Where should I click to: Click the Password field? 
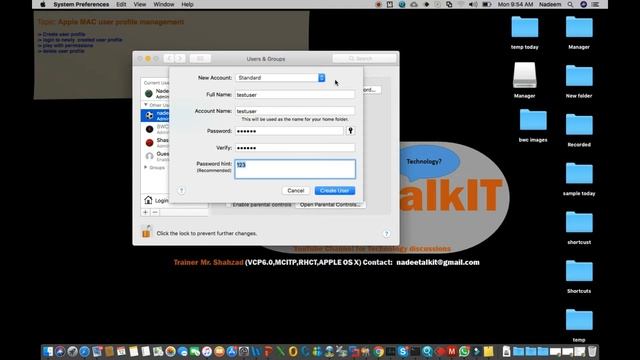pos(289,131)
